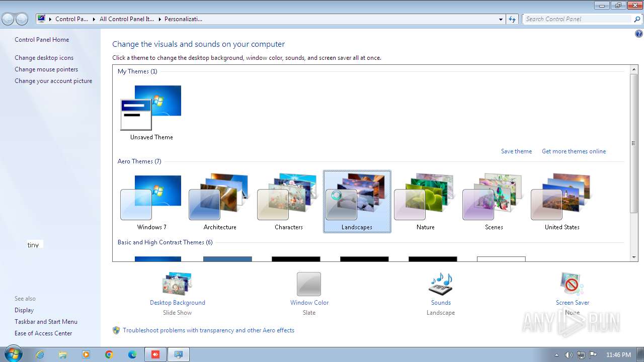Click the Help question mark icon
The height and width of the screenshot is (362, 644).
pos(638,34)
